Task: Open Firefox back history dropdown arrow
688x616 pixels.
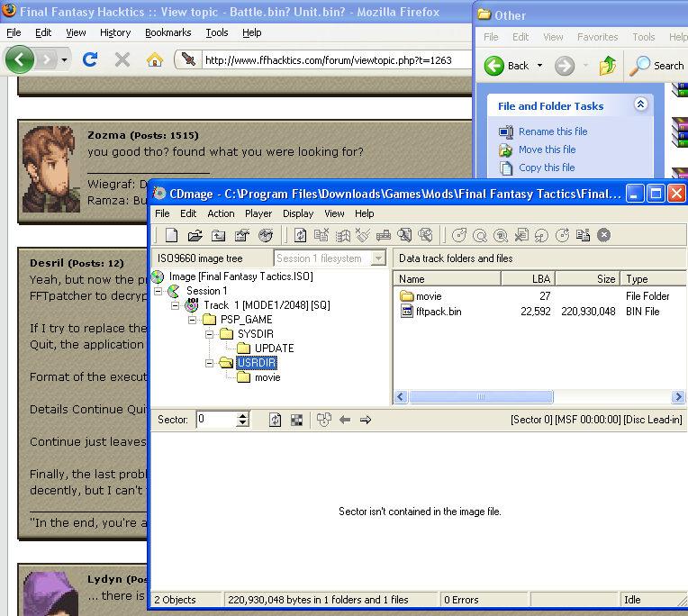Action: 64,59
